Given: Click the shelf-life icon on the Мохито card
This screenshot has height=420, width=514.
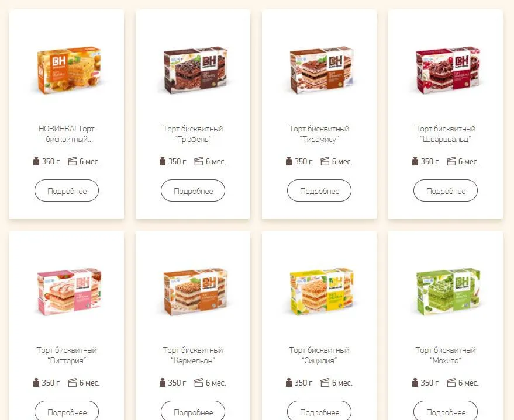Looking at the screenshot, I should 451,383.
